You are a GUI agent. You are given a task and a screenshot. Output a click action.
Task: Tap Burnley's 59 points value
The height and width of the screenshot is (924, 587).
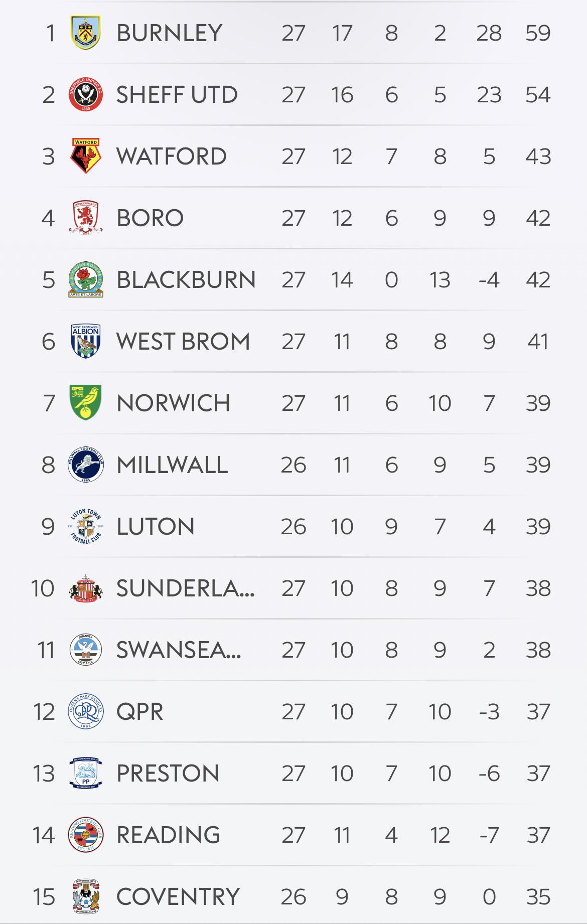pos(538,33)
